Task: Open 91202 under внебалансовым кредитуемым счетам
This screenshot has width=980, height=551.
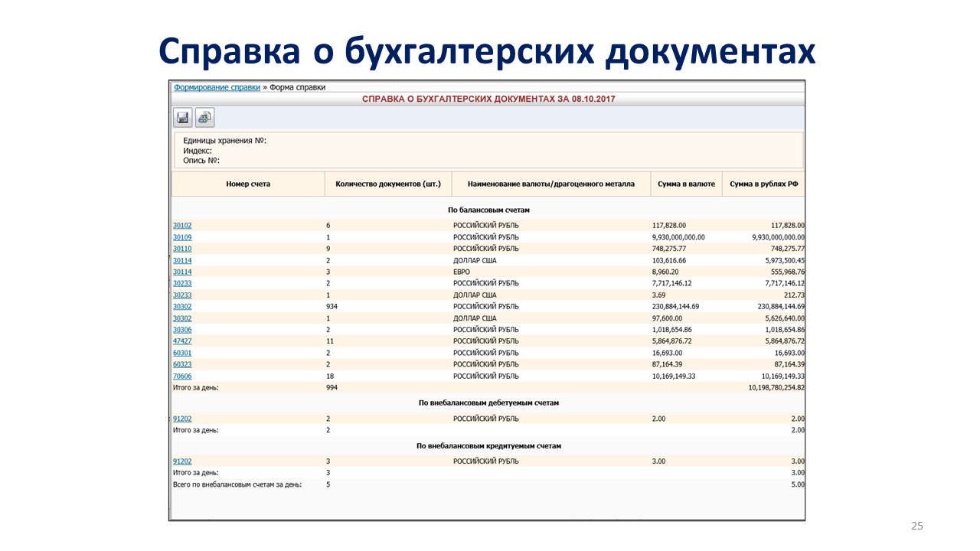Action: pyautogui.click(x=182, y=461)
